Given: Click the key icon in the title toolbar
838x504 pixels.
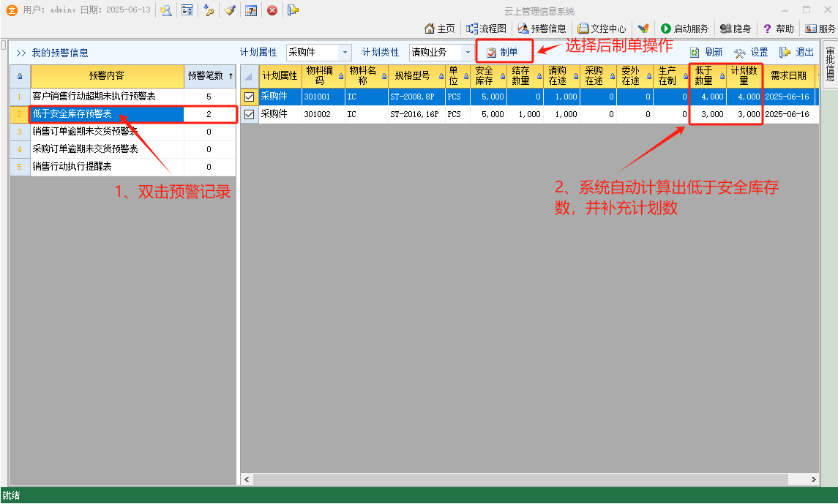Looking at the screenshot, I should coord(209,10).
